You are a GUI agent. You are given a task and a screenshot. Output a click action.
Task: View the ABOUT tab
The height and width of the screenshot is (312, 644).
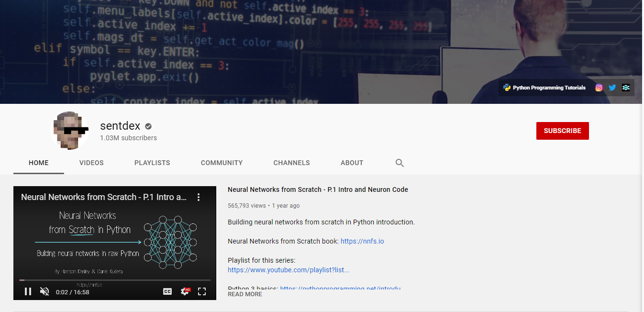coord(352,163)
